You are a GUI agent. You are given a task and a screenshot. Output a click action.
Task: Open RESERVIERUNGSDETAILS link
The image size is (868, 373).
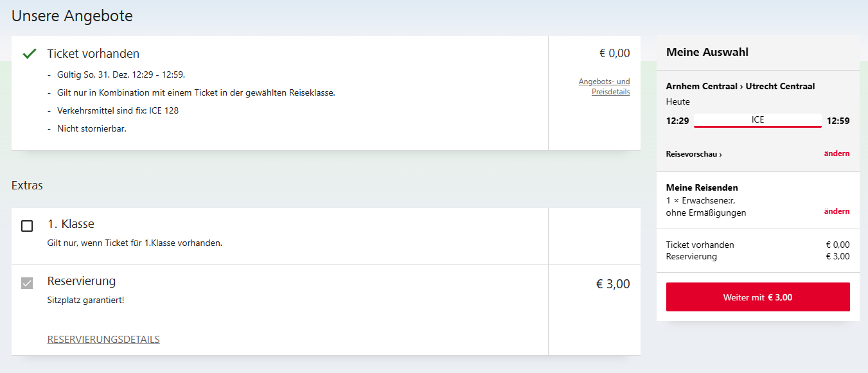pyautogui.click(x=103, y=340)
